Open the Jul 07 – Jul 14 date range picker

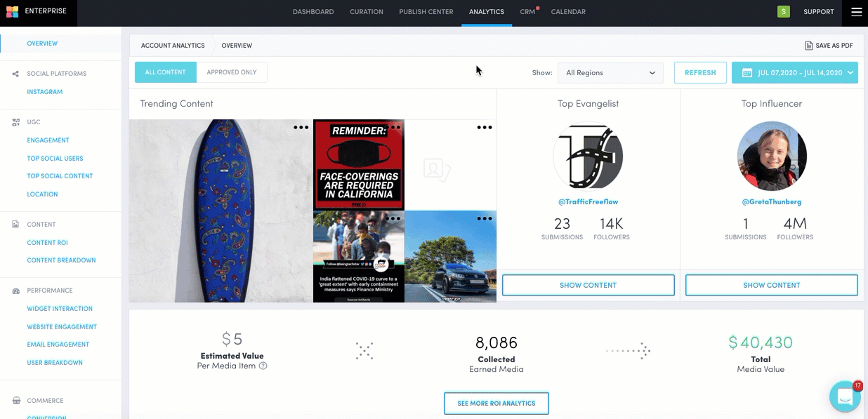[x=795, y=73]
